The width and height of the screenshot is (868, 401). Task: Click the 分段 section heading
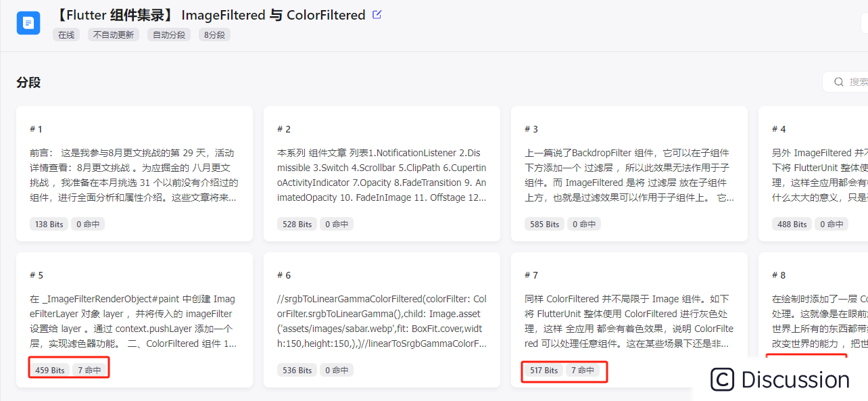click(x=28, y=82)
